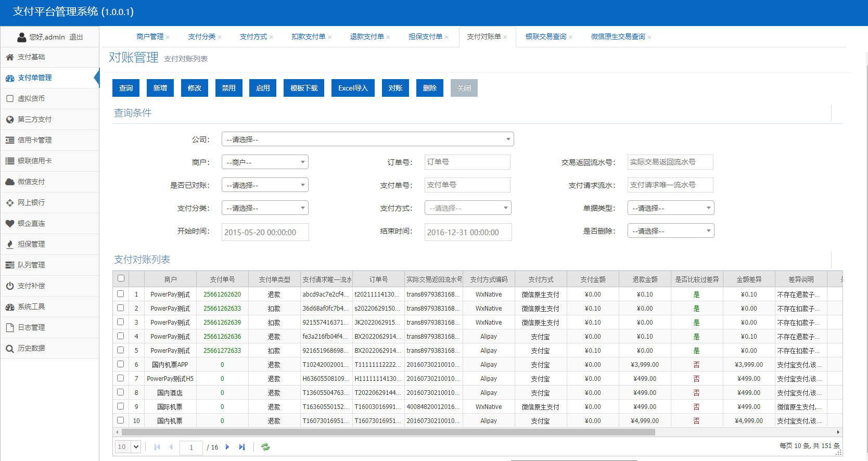Open the 支付方式 filter dropdown
This screenshot has height=461, width=868.
click(468, 208)
